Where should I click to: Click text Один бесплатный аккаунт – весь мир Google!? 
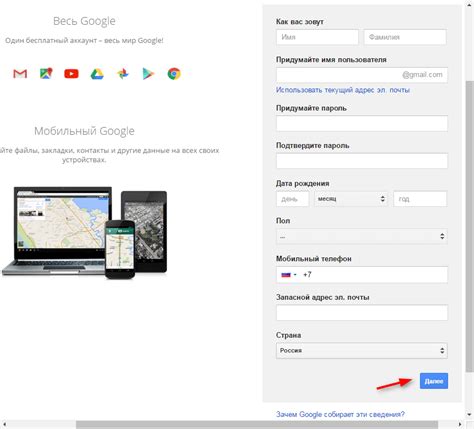[84, 40]
